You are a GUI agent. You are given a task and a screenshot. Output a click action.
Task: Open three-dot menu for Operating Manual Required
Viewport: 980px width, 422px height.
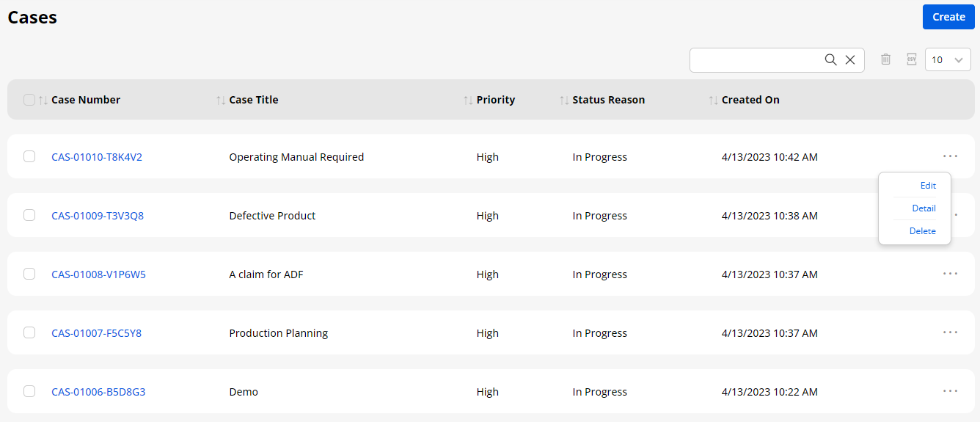click(x=950, y=156)
